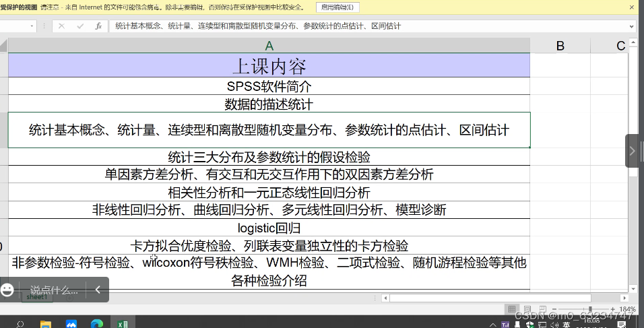Expand the side panel arrow on right edge
This screenshot has height=328, width=644.
pos(633,151)
